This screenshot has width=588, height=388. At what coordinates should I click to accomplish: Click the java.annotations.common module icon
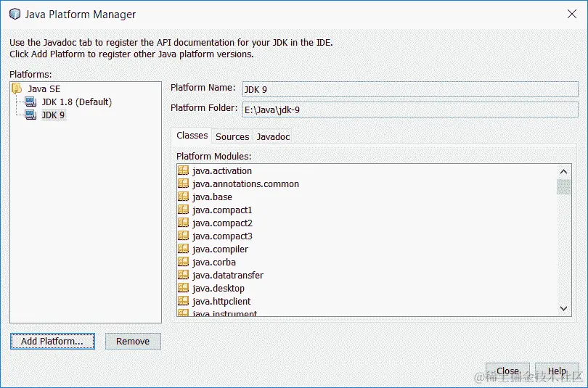(x=183, y=183)
